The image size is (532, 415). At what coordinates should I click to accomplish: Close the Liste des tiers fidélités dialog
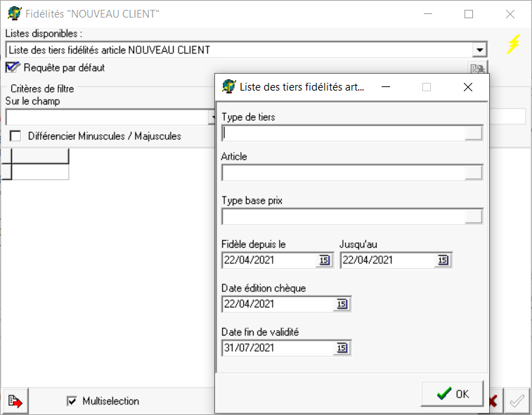[x=468, y=87]
